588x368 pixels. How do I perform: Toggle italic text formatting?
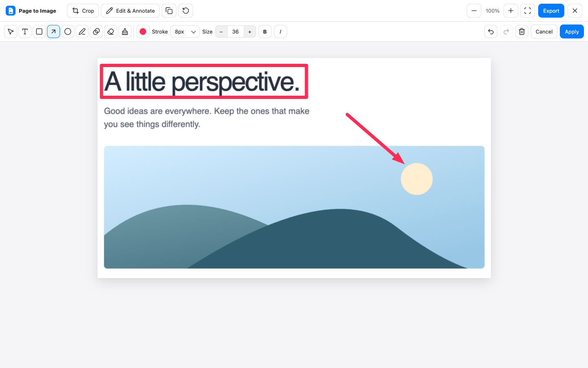coord(281,31)
